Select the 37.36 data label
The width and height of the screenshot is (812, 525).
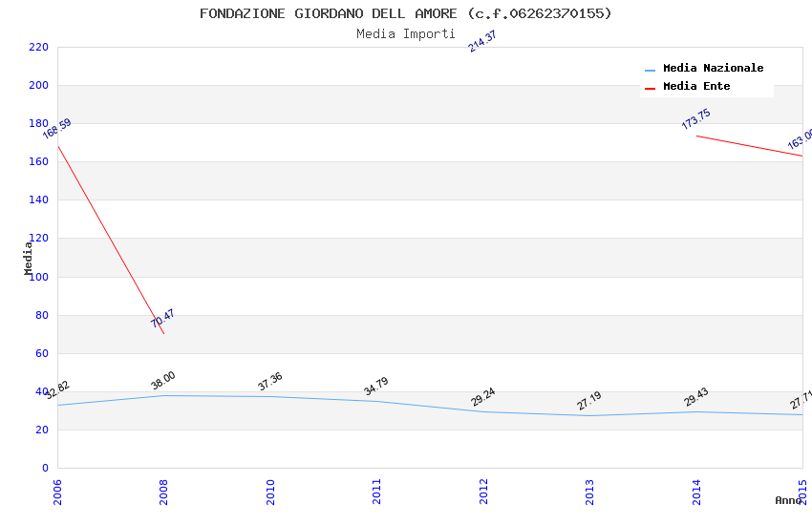click(269, 381)
